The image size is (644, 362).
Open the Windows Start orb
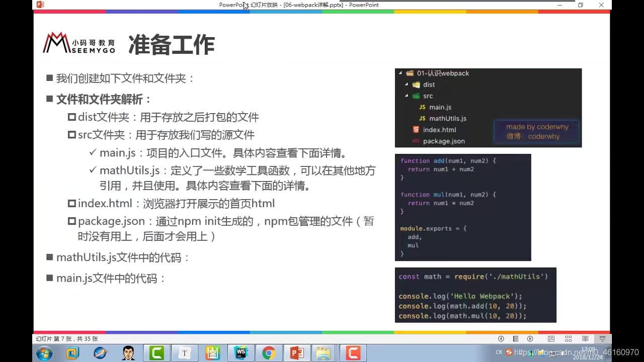pos(44,353)
